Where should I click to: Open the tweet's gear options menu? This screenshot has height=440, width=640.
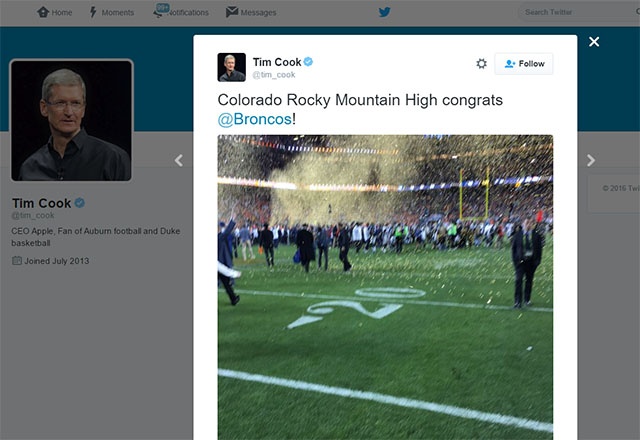point(481,63)
